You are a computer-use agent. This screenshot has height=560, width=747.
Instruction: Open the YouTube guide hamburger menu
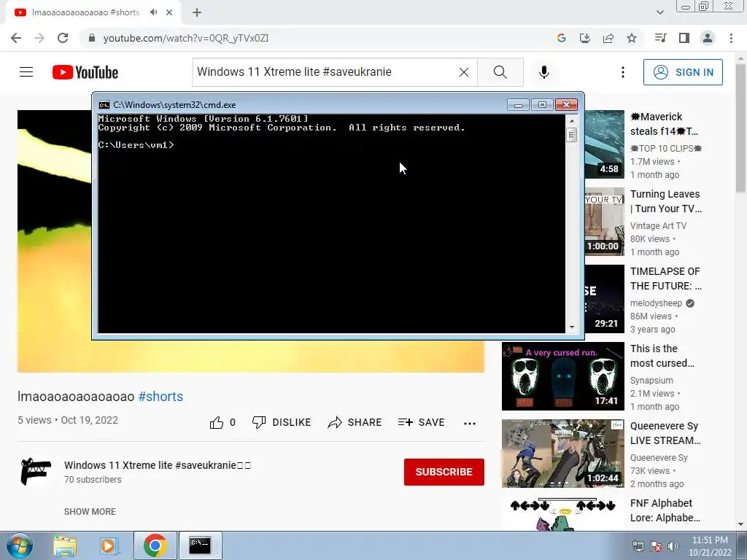click(x=26, y=72)
